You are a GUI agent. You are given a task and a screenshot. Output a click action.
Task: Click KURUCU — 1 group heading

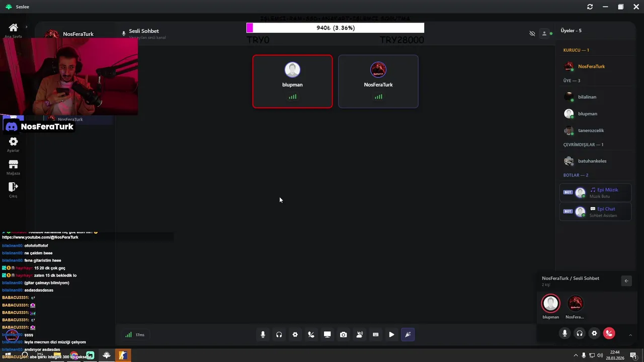[x=576, y=50]
